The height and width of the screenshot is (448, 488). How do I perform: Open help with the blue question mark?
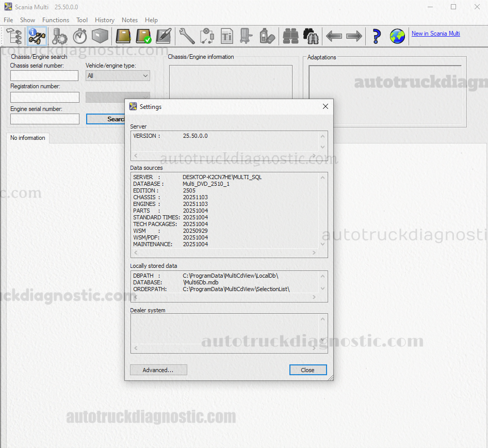(x=377, y=36)
